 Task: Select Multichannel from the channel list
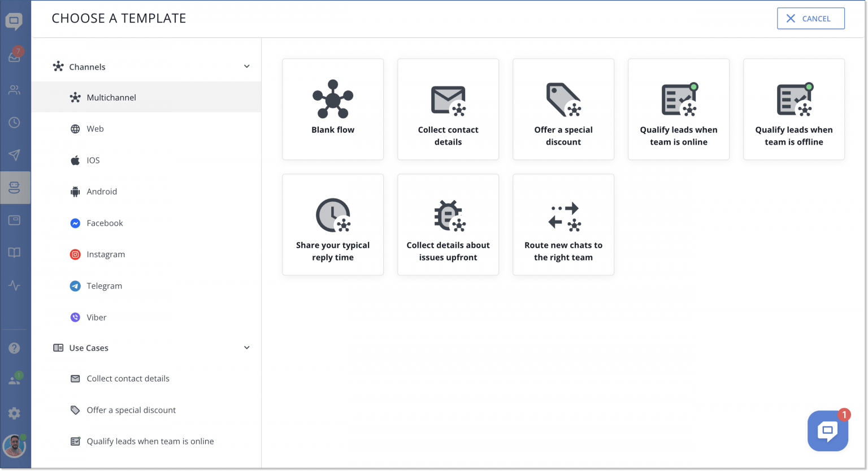pyautogui.click(x=111, y=97)
